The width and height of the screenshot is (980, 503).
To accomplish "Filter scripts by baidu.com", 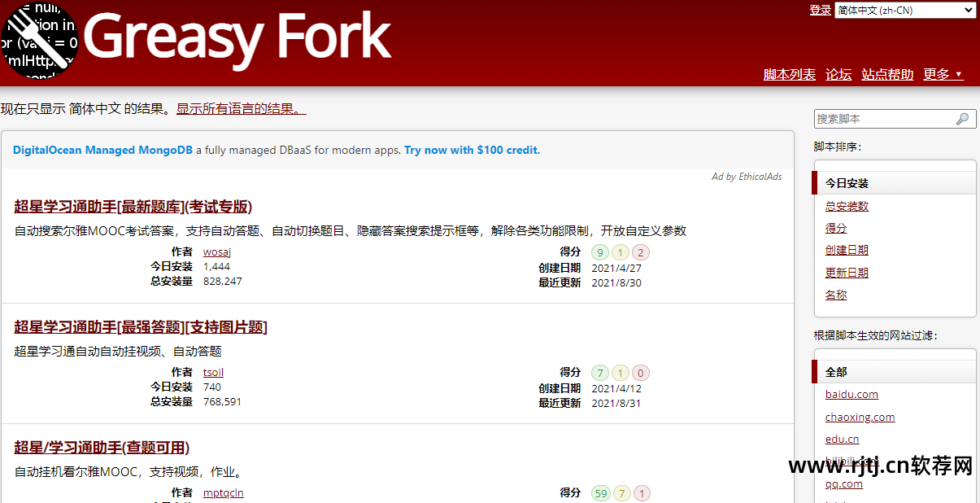I will coord(852,395).
